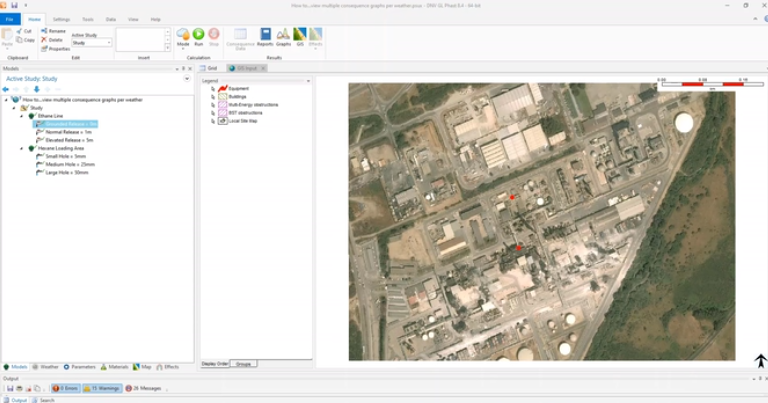Toggle the BST obstructions layer lock icon
This screenshot has height=403, width=768.
(213, 113)
